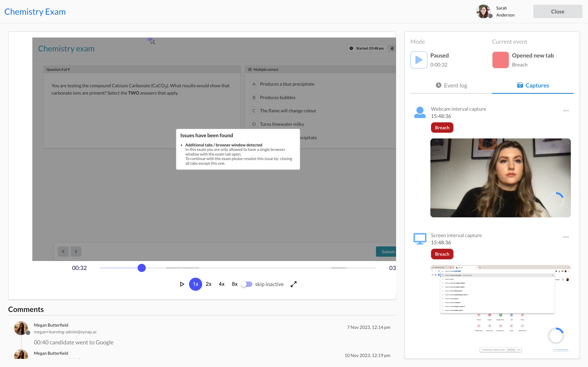The height and width of the screenshot is (367, 588).
Task: Set the playback speed to 4x
Action: pyautogui.click(x=221, y=284)
